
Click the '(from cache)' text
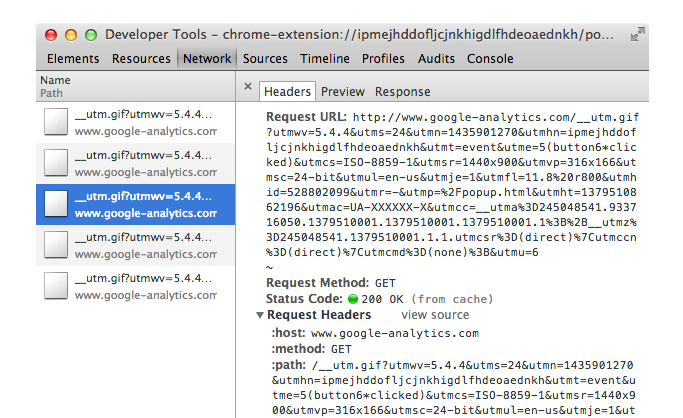point(452,299)
